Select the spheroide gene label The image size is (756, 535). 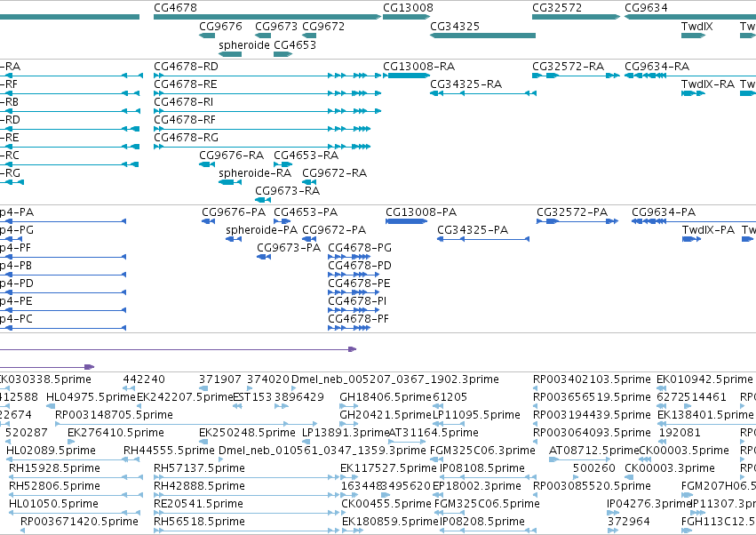coord(244,44)
